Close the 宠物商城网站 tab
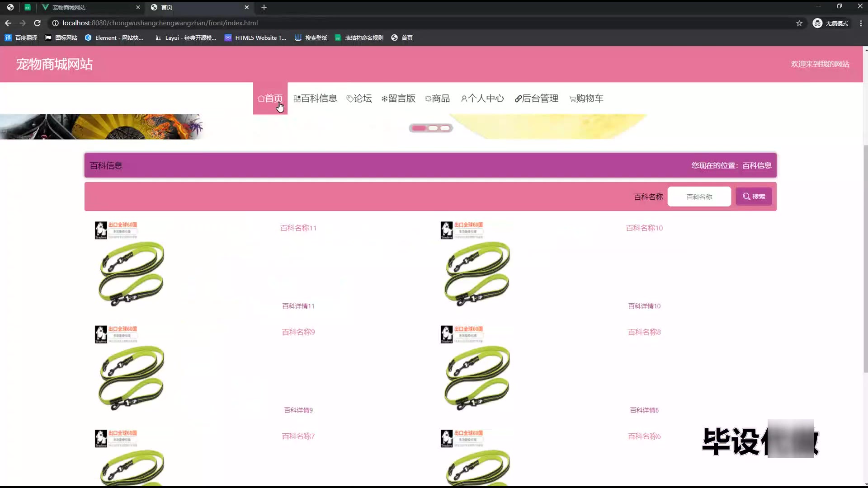The image size is (868, 488). coord(138,7)
